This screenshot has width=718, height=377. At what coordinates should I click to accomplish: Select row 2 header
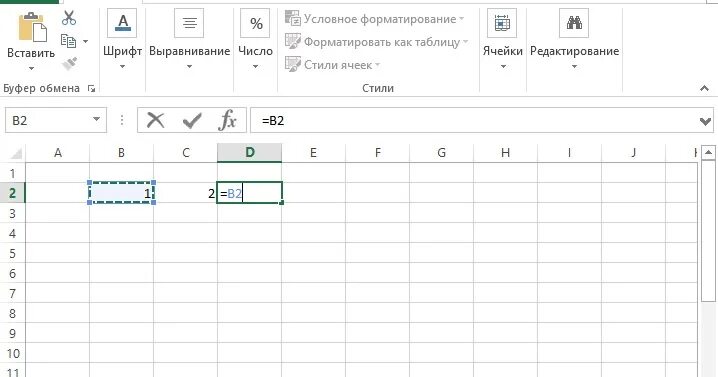pos(12,193)
